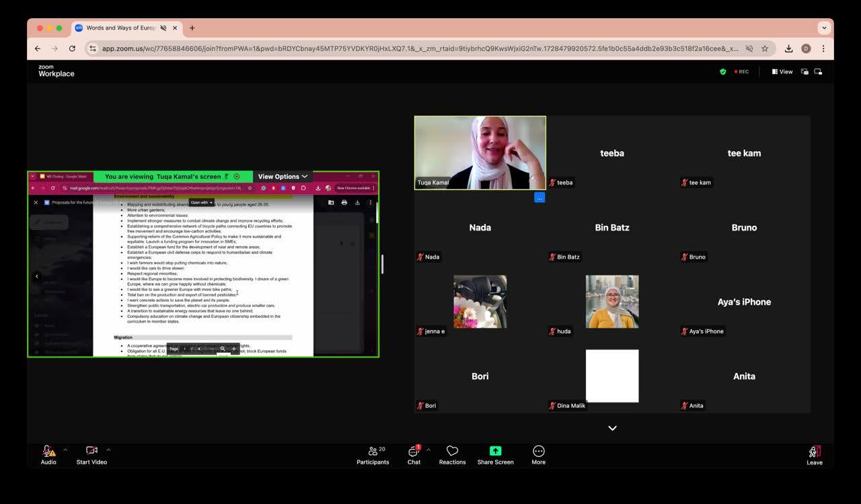Toggle Start Video camera button

91,455
